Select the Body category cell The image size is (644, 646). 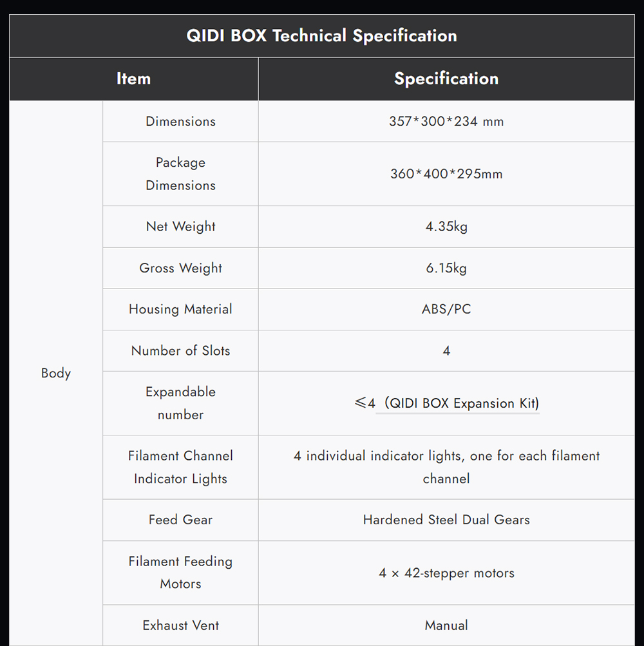[x=56, y=373]
